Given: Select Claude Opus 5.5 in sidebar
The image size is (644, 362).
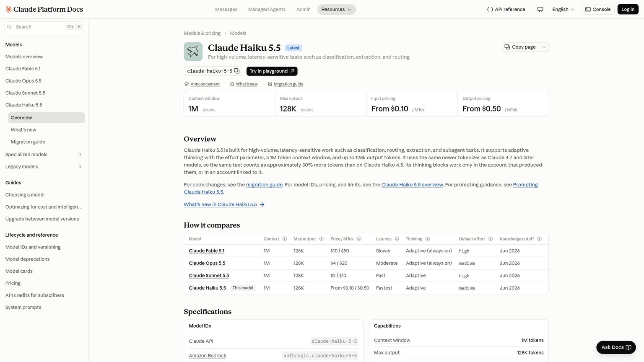Looking at the screenshot, I should coord(23,81).
